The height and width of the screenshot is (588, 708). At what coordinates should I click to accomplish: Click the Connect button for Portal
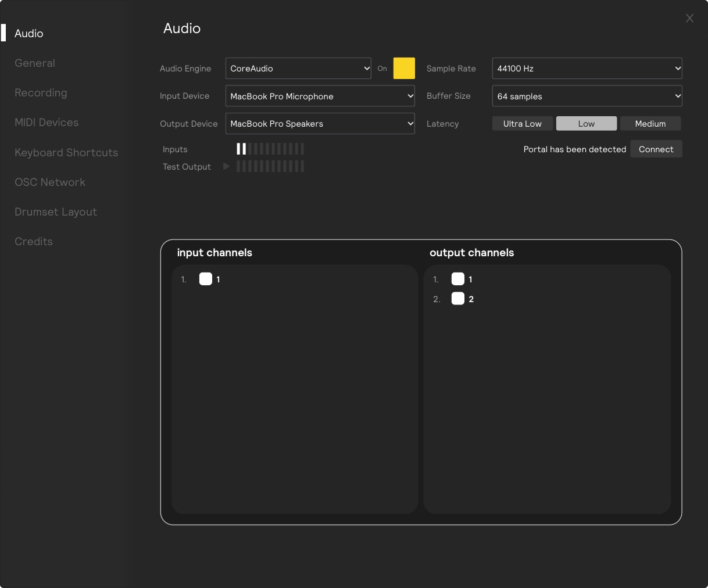656,149
